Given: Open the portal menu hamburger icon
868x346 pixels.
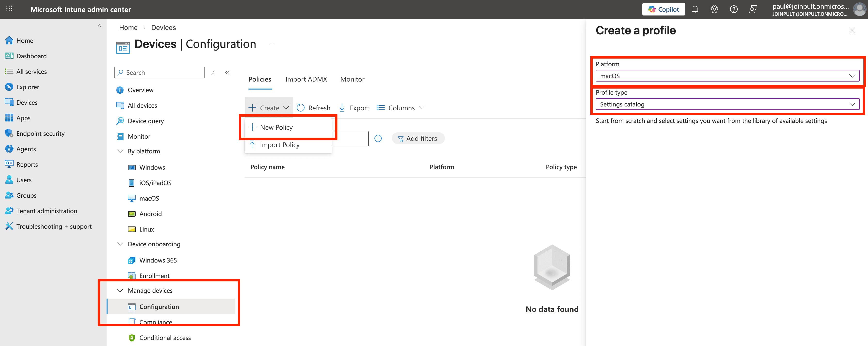Looking at the screenshot, I should [9, 9].
